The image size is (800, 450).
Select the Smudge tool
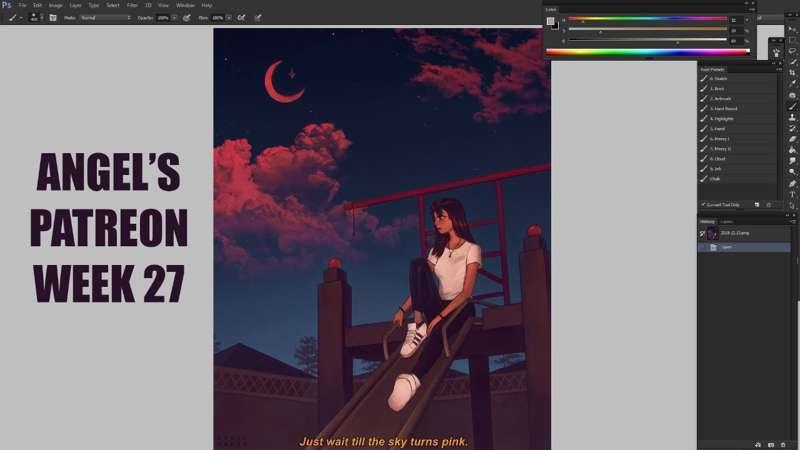(x=792, y=161)
